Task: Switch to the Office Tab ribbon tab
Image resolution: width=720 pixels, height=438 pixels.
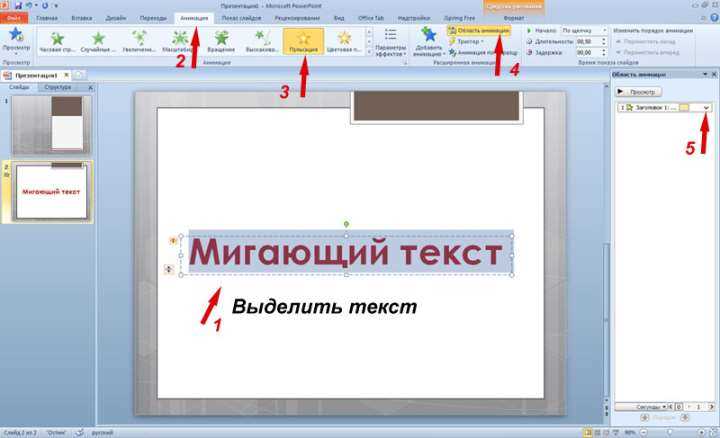Action: click(371, 18)
